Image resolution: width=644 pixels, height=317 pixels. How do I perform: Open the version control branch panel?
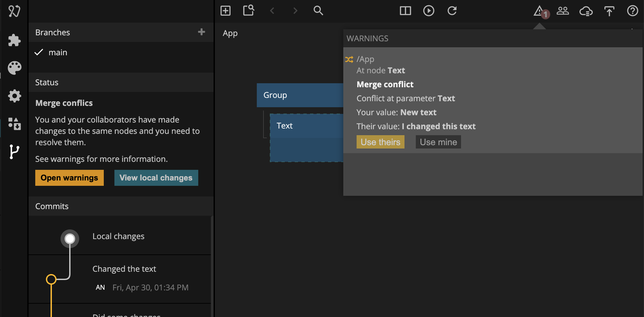[14, 152]
